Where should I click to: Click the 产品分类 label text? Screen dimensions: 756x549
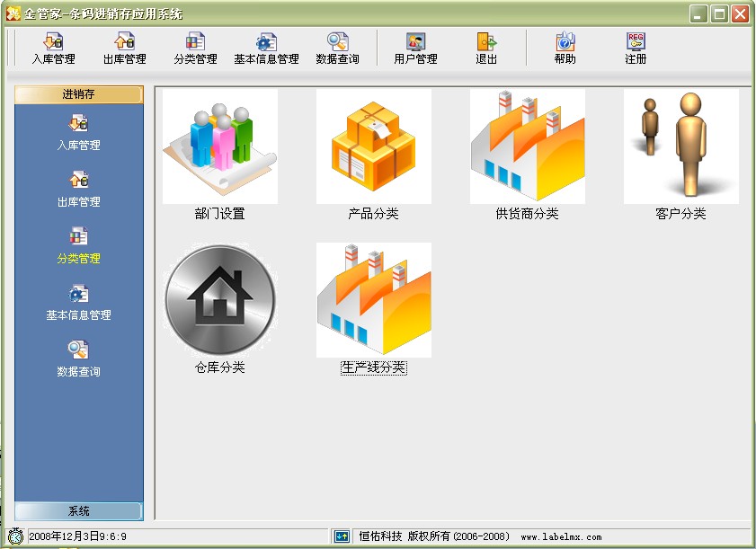(x=374, y=214)
